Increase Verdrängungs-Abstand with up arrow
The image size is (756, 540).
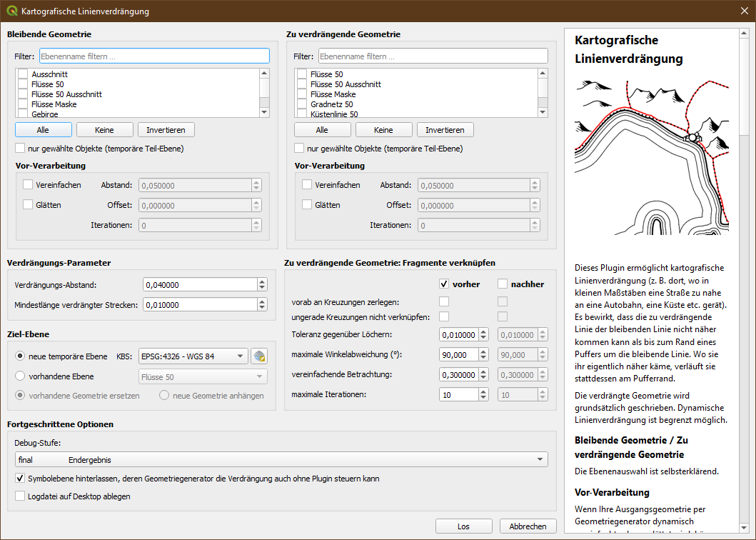click(x=262, y=281)
